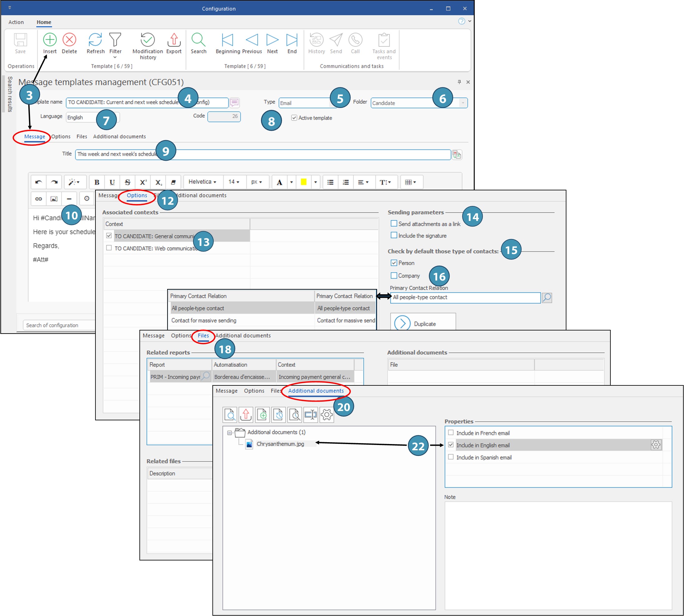
Task: Toggle bold formatting in editor
Action: pos(97,183)
